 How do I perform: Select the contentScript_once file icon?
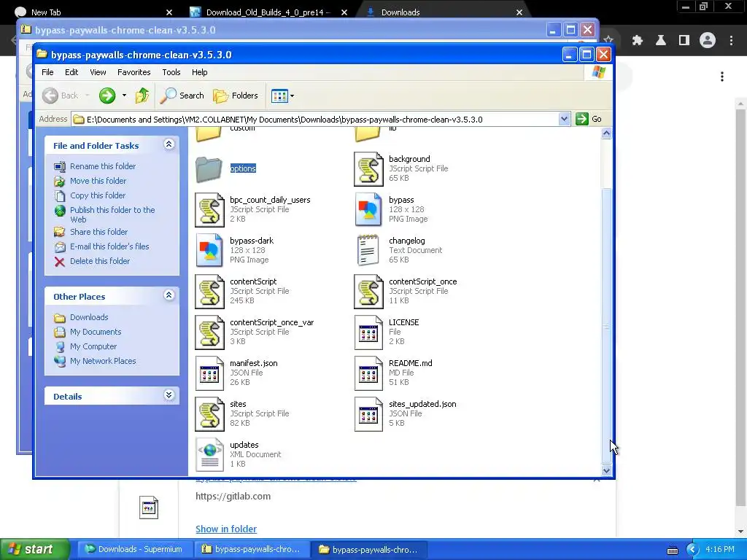pos(368,292)
